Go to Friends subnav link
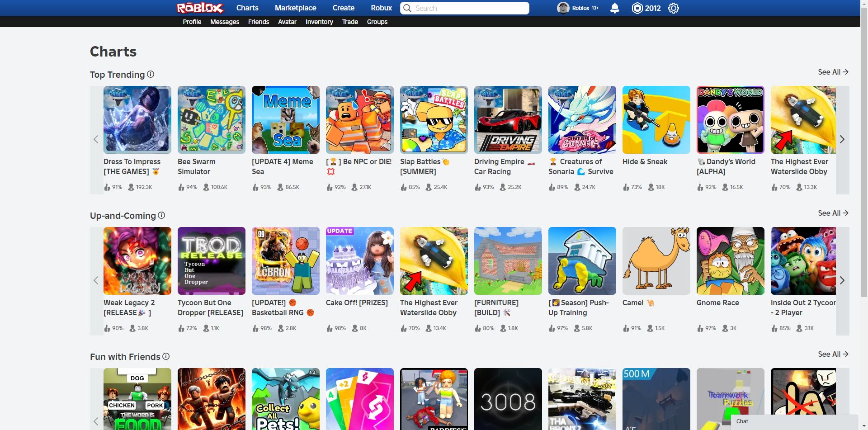Screen dimensions: 868x430 coord(259,22)
